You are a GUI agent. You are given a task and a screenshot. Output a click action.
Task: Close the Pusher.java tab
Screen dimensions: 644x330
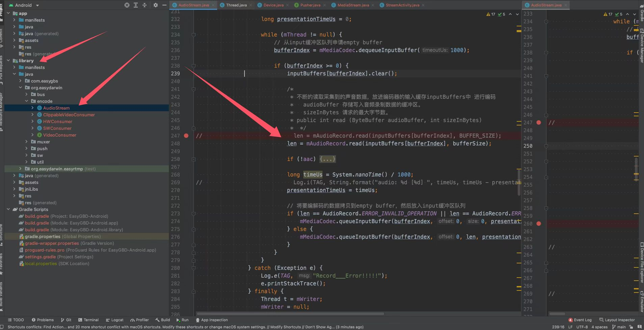click(x=324, y=5)
